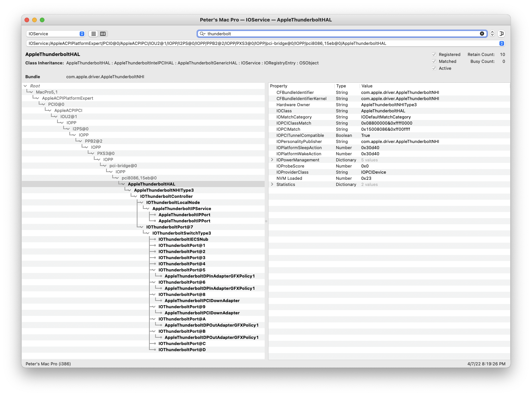Clear the thunderbolt search text
This screenshot has height=396, width=532.
pos(482,34)
